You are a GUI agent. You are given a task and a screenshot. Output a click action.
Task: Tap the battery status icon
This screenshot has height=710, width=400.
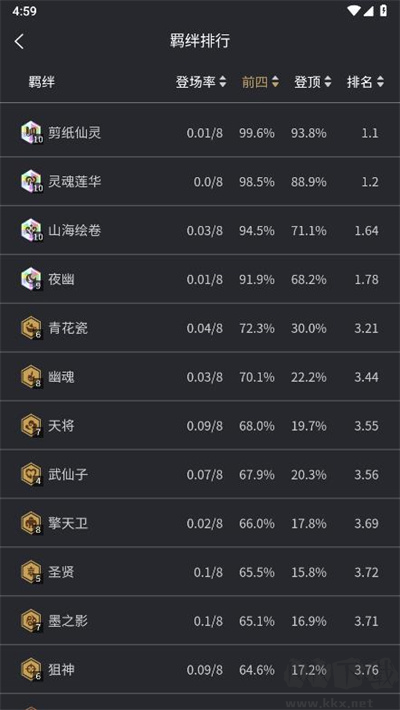coord(383,11)
